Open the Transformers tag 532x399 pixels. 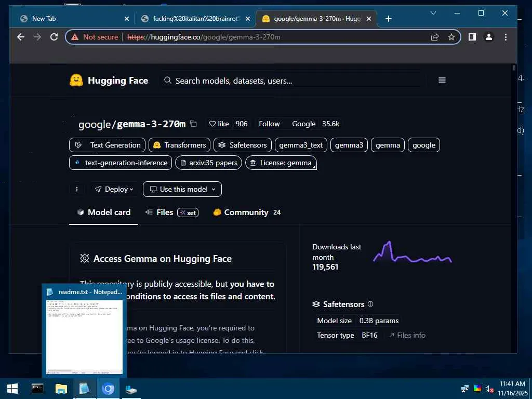(179, 145)
